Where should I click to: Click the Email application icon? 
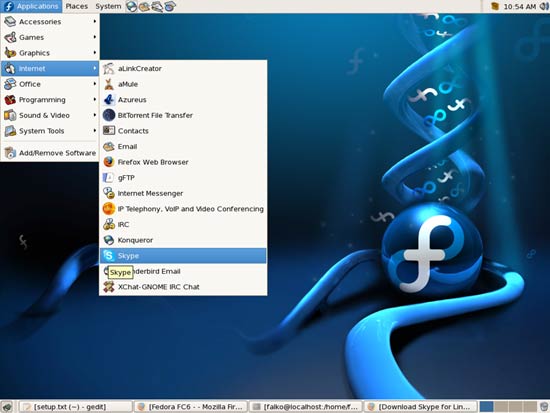109,146
